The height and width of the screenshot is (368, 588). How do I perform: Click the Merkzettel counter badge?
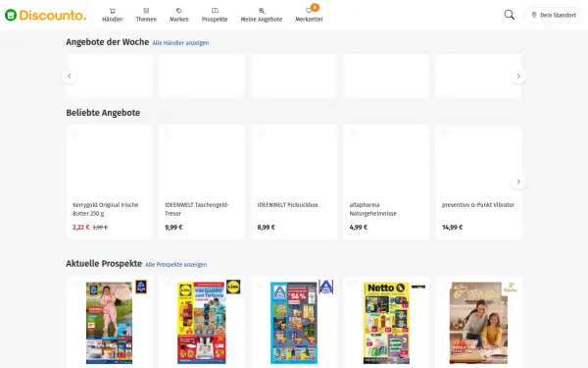315,7
